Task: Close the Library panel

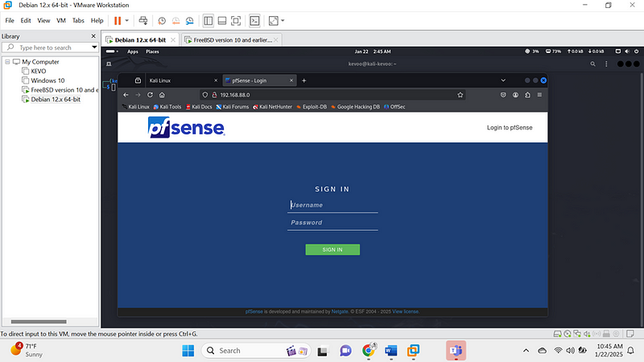Action: click(93, 36)
